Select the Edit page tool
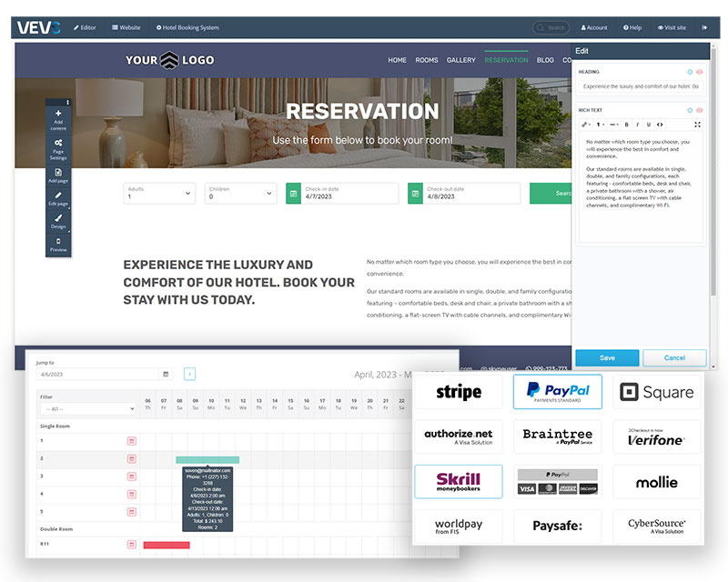 point(58,198)
